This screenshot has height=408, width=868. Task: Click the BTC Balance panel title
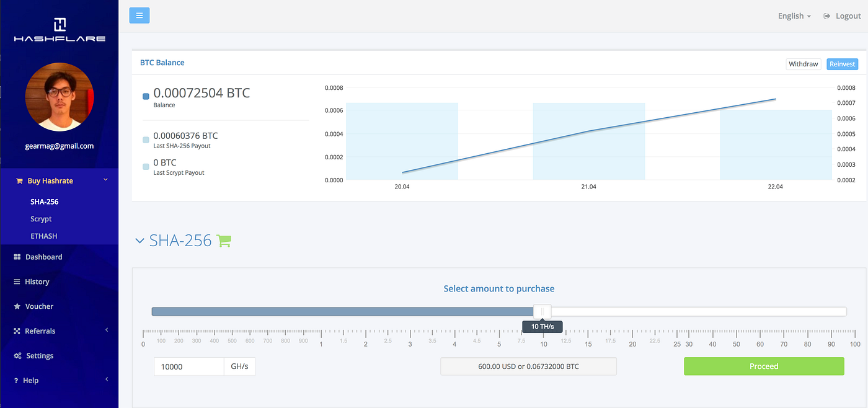tap(162, 63)
